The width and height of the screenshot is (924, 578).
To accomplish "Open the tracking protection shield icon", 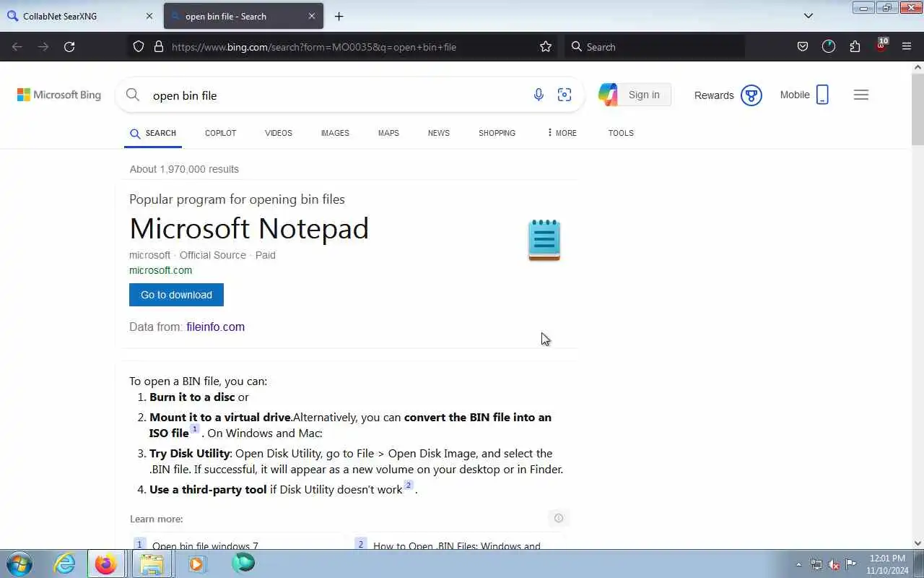I will coord(139,47).
